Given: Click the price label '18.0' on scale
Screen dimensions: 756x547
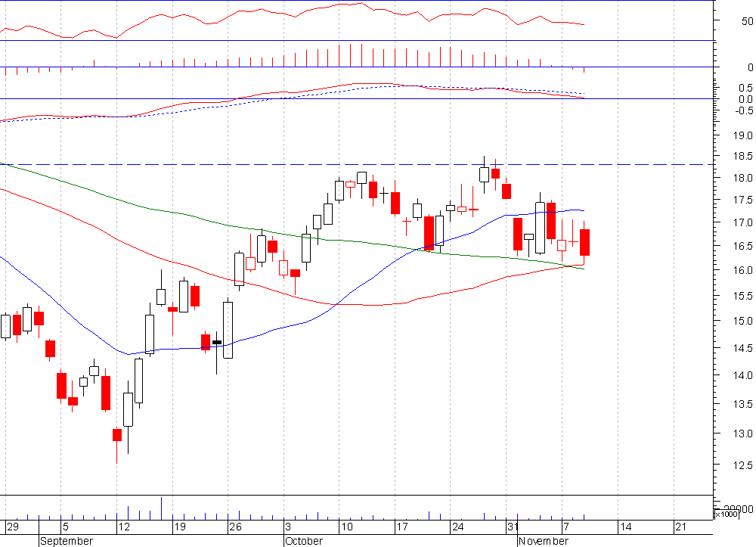Looking at the screenshot, I should [x=742, y=178].
